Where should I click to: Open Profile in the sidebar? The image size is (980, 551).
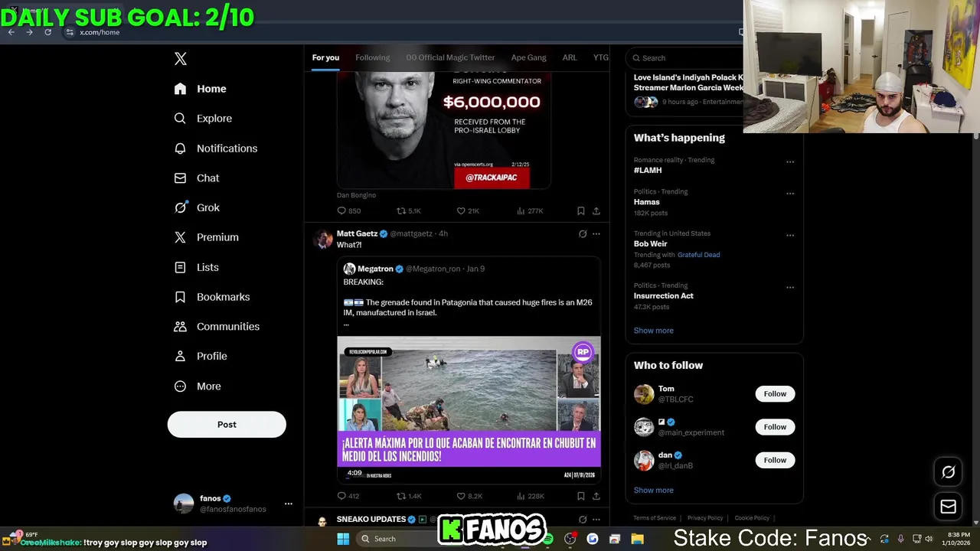[201, 356]
